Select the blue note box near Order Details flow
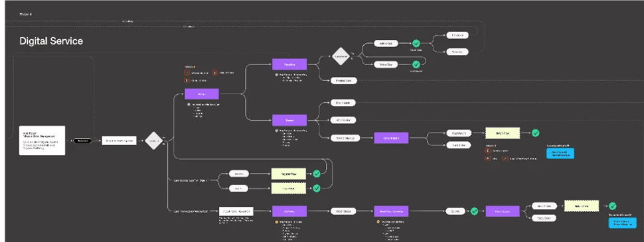 (x=560, y=153)
